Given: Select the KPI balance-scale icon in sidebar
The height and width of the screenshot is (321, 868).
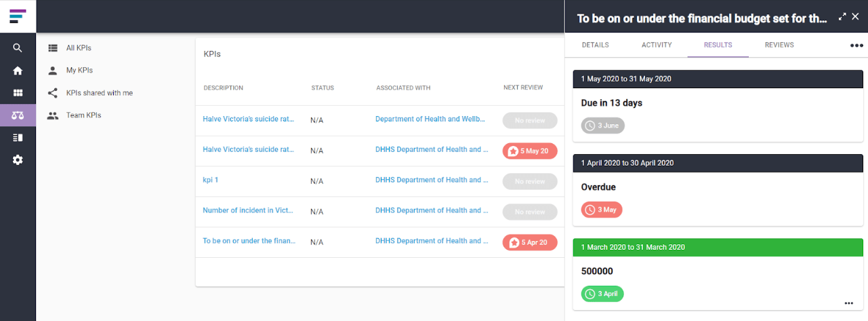Looking at the screenshot, I should [18, 115].
